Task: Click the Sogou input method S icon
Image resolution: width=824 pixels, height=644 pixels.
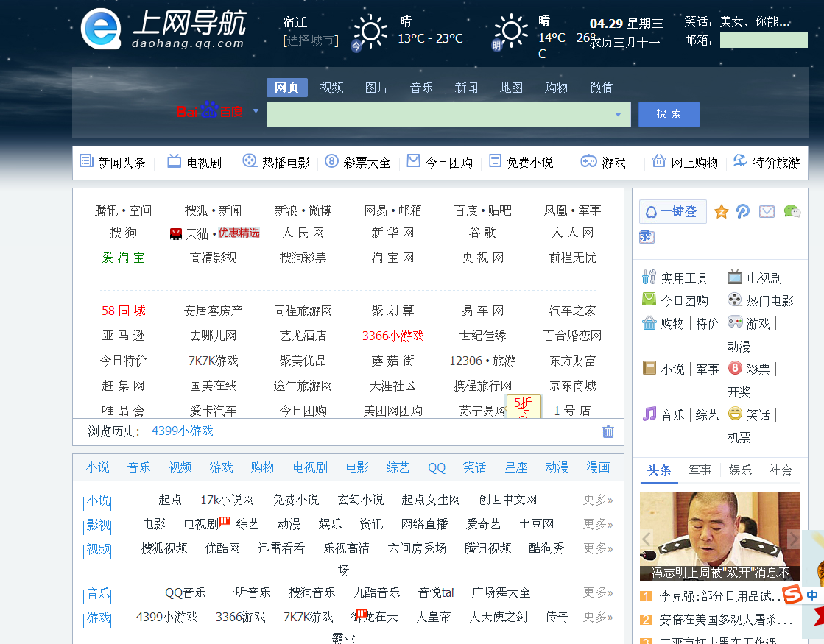Action: click(792, 595)
